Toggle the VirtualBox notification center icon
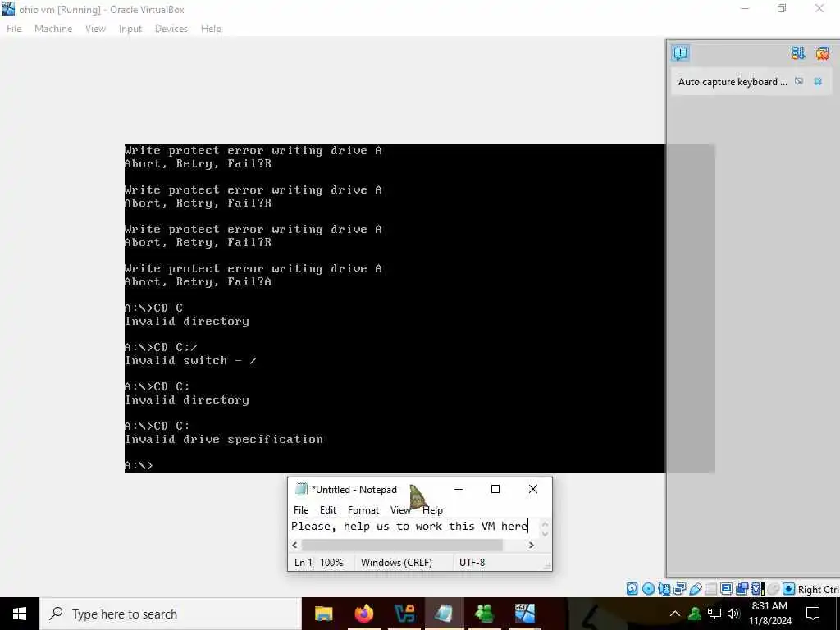Viewport: 840px width, 630px height. tap(680, 53)
